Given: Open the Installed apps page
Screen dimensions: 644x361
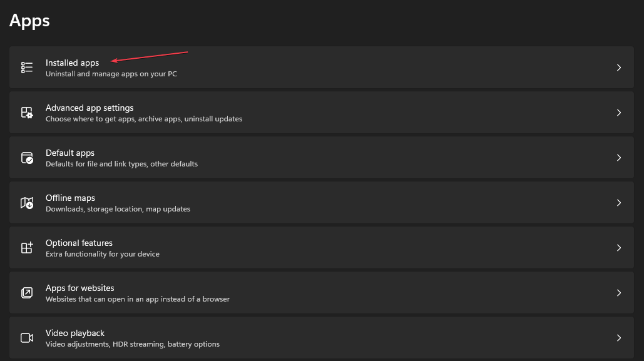Looking at the screenshot, I should (72, 63).
